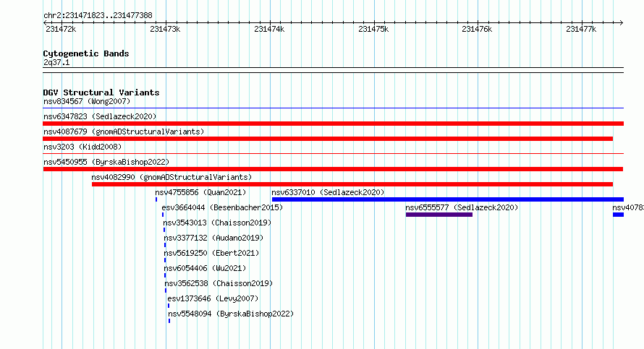Open nsv6337010 (Sedlazeck2020) label
Viewport: 644px width, 349px height.
click(328, 192)
